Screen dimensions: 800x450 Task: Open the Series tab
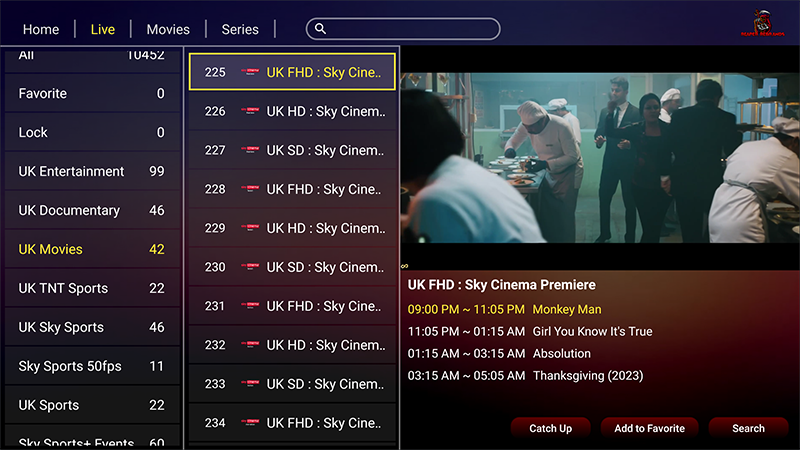point(240,29)
